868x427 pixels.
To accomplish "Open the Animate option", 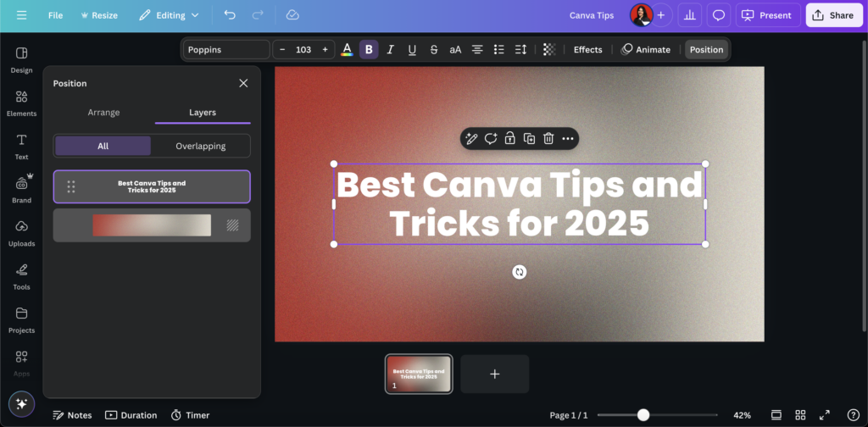I will coord(645,50).
